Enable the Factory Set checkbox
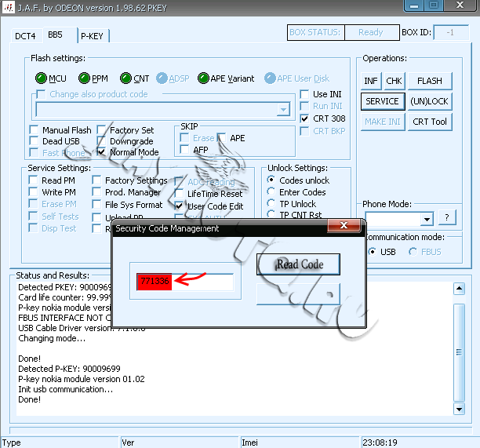 (101, 129)
